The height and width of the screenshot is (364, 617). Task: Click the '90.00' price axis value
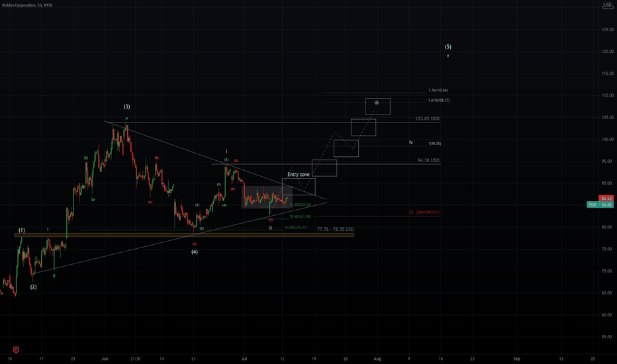607,183
